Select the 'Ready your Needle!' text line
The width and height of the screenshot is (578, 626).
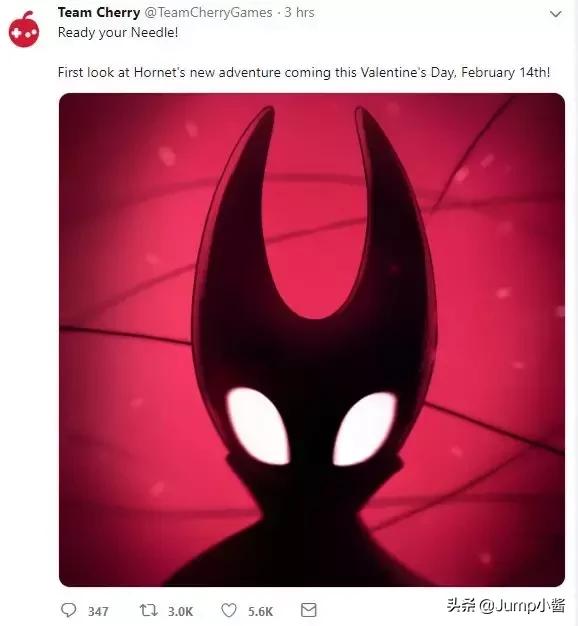pos(118,32)
